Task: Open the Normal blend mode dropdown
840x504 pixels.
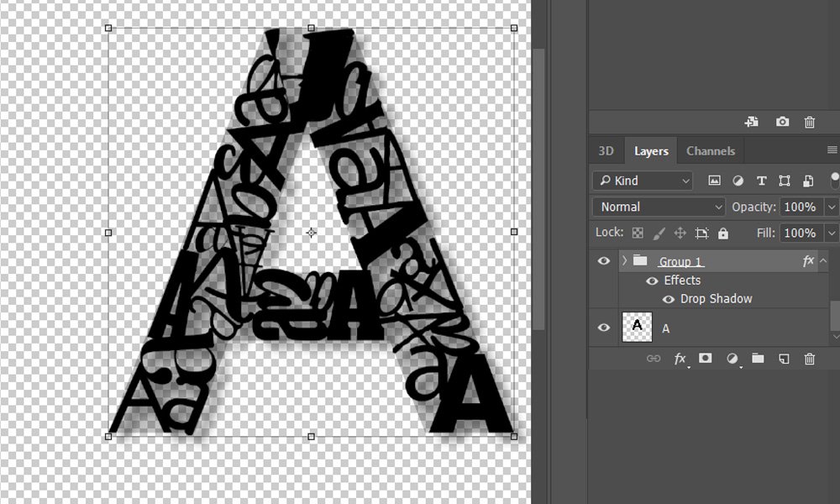Action: (659, 207)
